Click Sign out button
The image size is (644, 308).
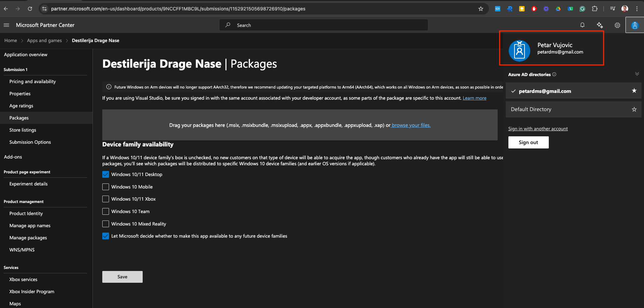point(528,142)
